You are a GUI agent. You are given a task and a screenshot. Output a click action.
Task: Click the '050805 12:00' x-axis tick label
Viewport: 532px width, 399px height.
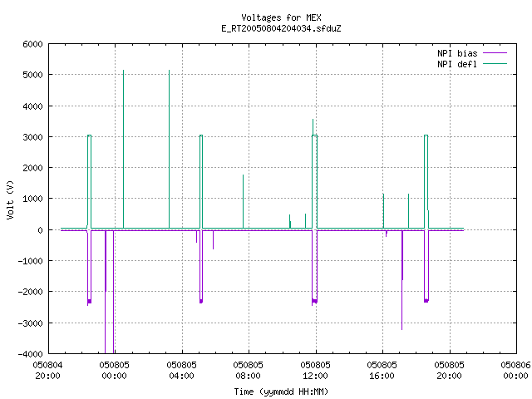(x=315, y=371)
